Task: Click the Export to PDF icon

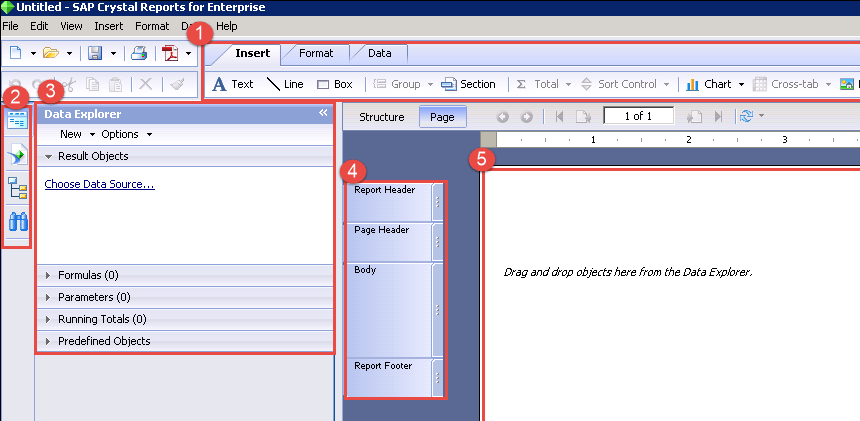Action: (170, 52)
